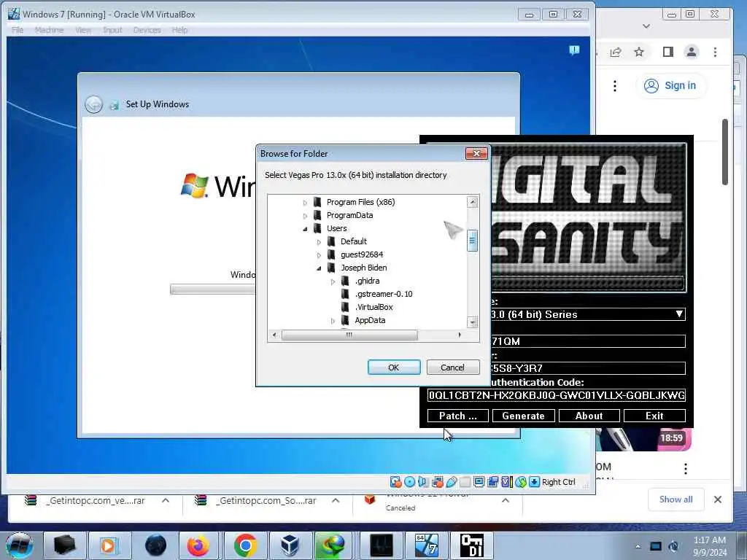
Task: Open the VirtualBox Help menu
Action: point(179,30)
